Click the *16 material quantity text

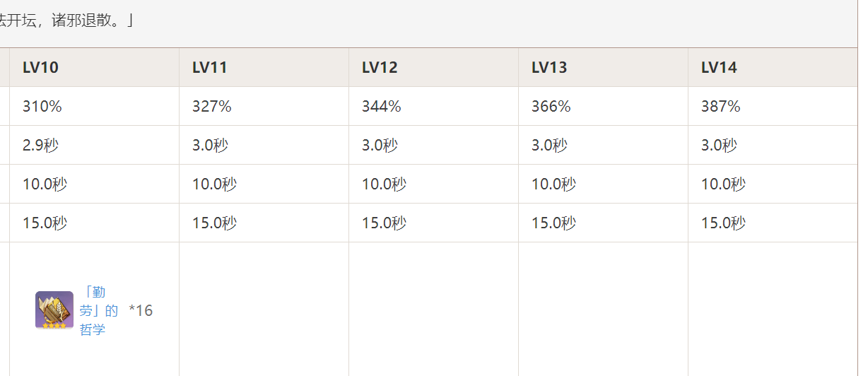141,311
